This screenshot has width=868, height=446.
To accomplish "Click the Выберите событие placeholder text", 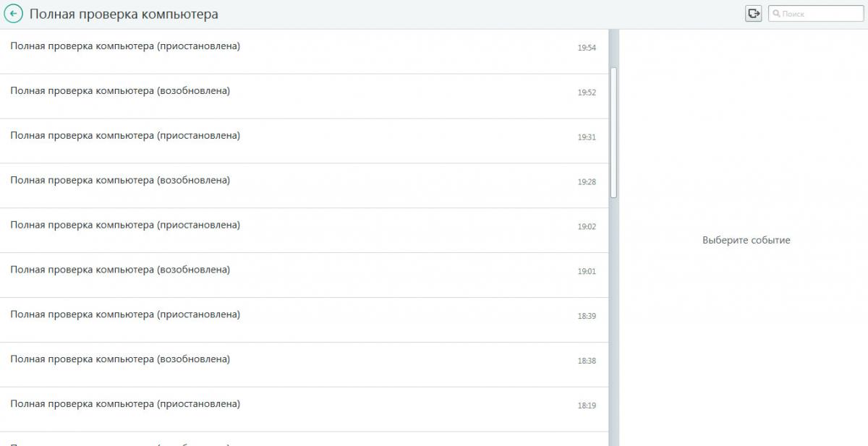I will [x=746, y=240].
